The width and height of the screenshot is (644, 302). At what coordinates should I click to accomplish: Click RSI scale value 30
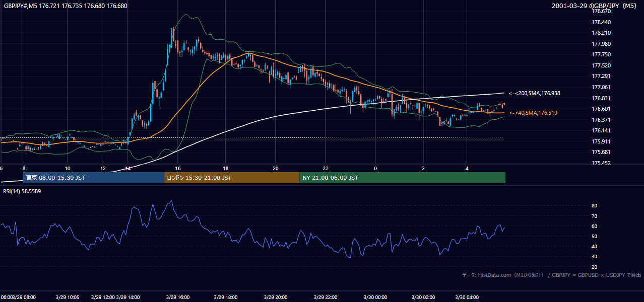(595, 257)
